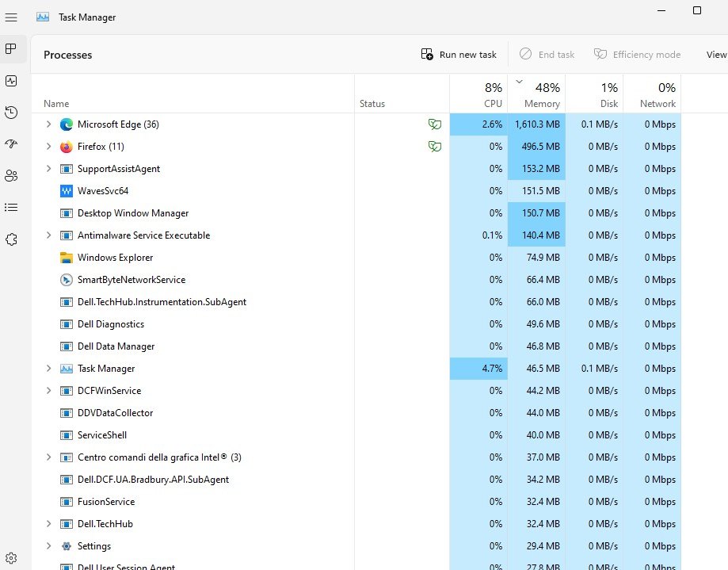
Task: Open the App history sidebar tab
Action: [x=11, y=113]
